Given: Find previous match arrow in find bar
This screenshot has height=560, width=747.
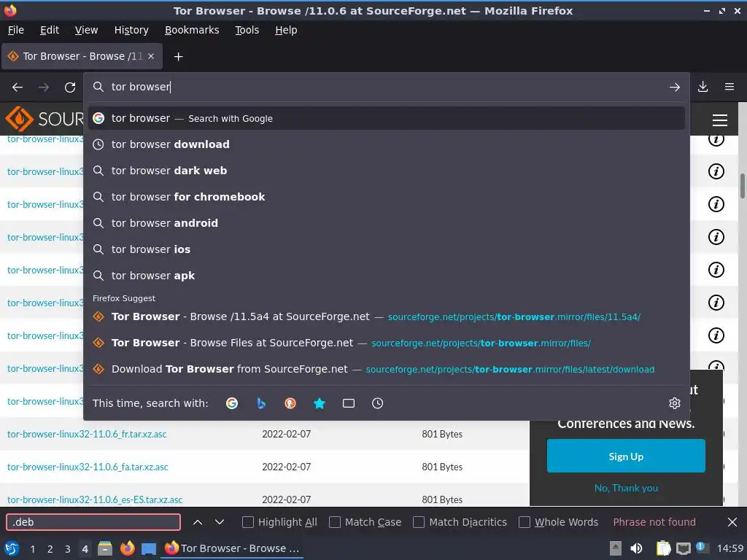Looking at the screenshot, I should point(198,522).
